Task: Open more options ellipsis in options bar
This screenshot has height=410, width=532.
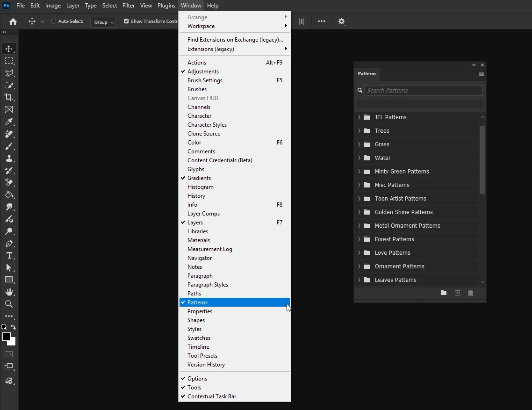Action: click(322, 21)
